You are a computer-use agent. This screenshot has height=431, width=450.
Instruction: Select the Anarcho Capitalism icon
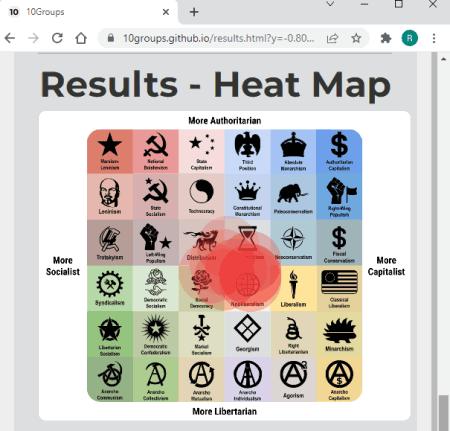tap(339, 374)
